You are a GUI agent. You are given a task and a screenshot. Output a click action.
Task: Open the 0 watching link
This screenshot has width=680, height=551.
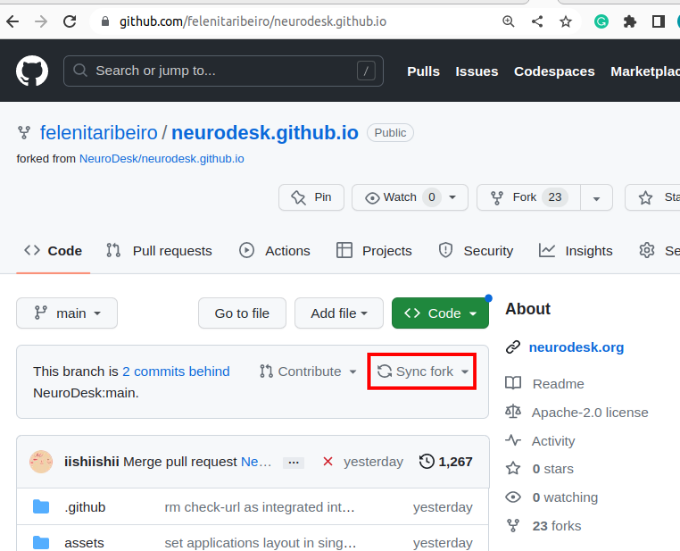coord(565,497)
